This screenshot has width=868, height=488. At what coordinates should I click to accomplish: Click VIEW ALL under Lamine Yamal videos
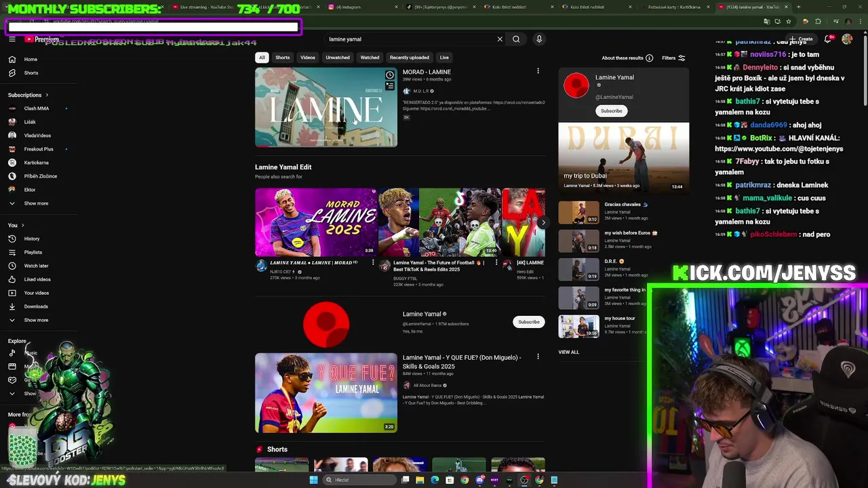[568, 352]
